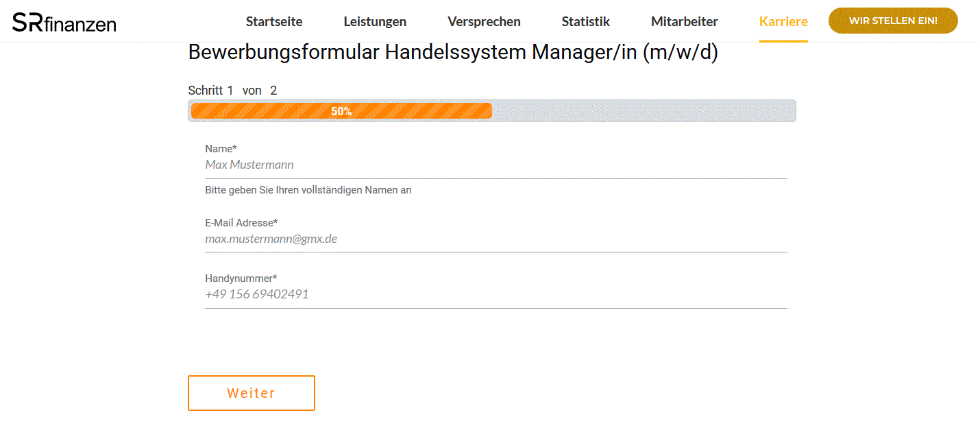Click into the E-Mail Adresse field
Image resolution: width=980 pixels, height=437 pixels.
pos(495,239)
